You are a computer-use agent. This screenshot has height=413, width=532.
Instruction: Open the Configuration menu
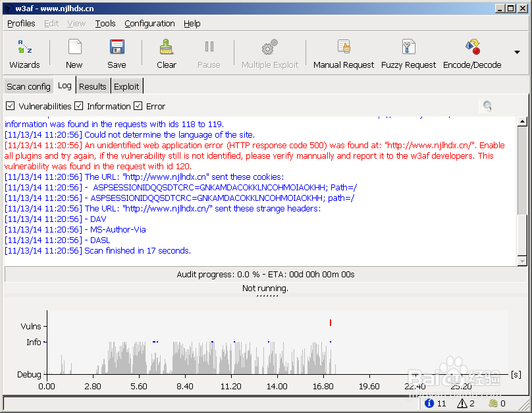pos(149,24)
